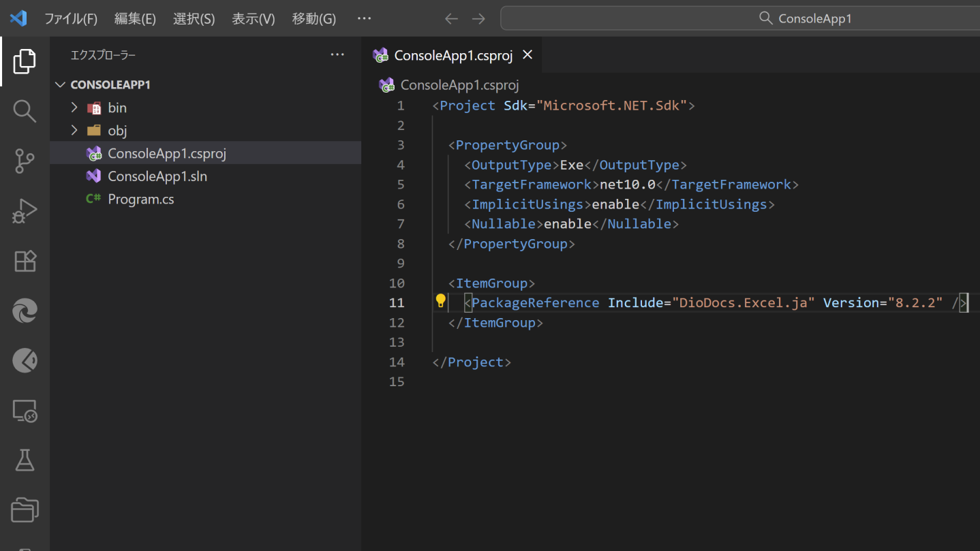The image size is (980, 551).
Task: Open the Run and Debug view
Action: (x=25, y=211)
